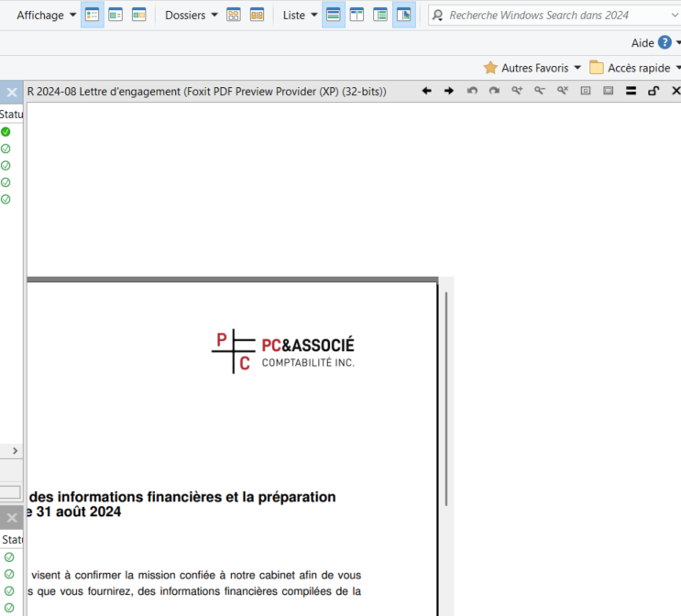
Task: Click the reset zoom magnifier icon
Action: 563,91
